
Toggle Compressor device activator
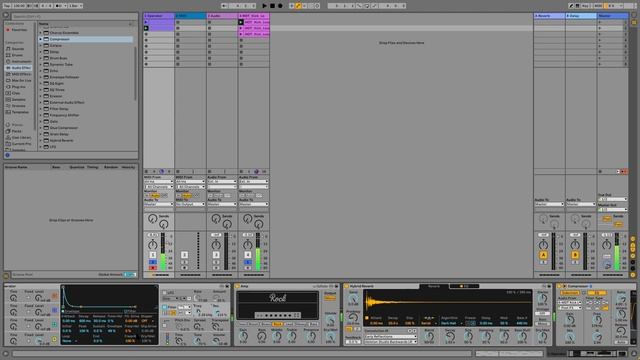coord(560,287)
